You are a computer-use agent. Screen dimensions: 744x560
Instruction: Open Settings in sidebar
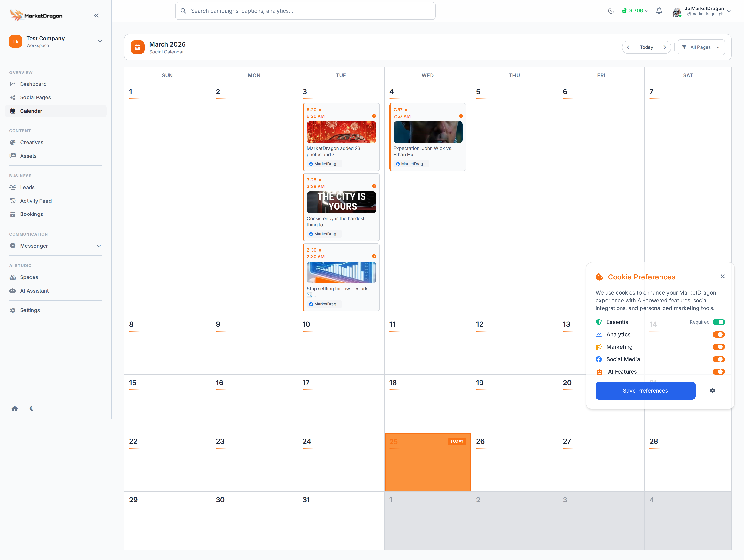(55, 310)
